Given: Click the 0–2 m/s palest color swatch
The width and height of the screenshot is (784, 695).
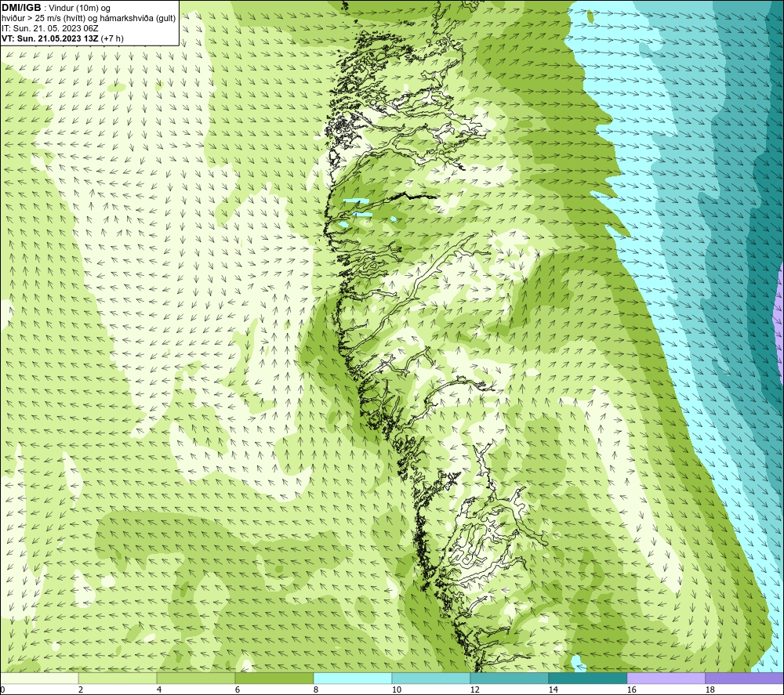Looking at the screenshot, I should (39, 678).
